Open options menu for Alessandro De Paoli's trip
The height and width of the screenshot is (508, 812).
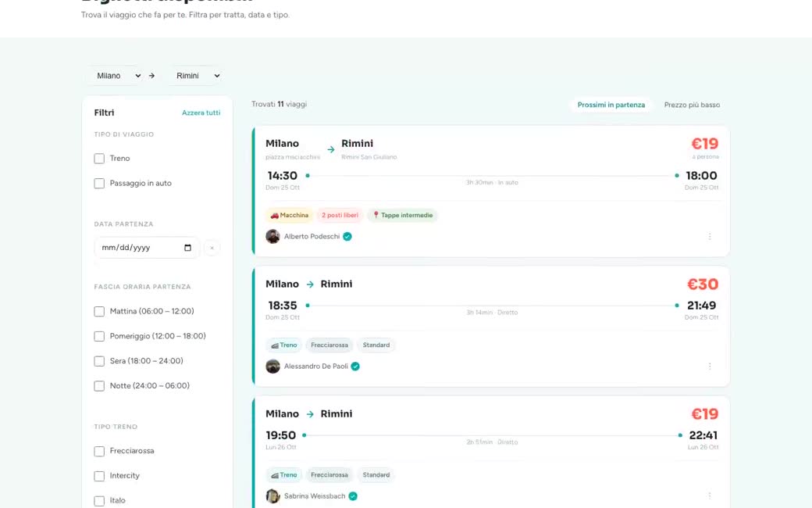coord(710,366)
